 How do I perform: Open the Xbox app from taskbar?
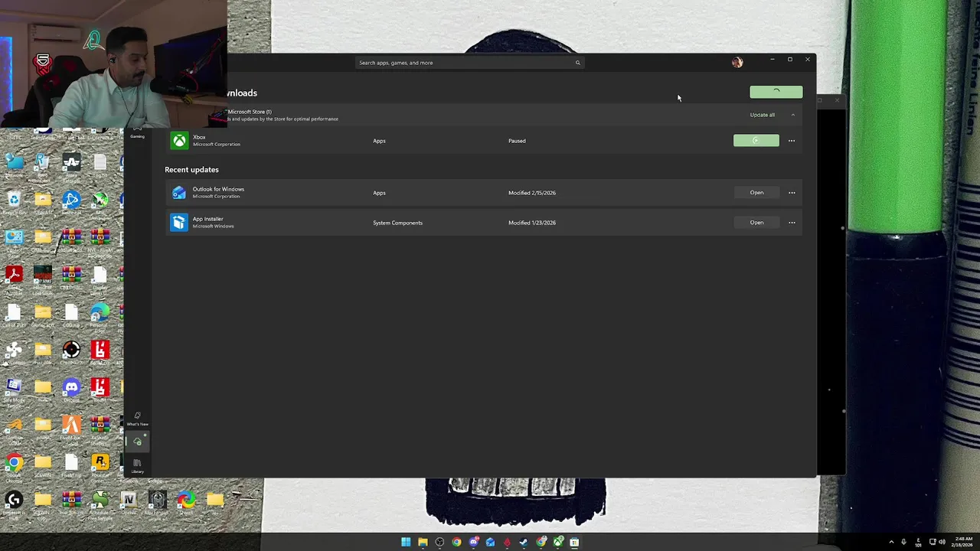tap(558, 542)
